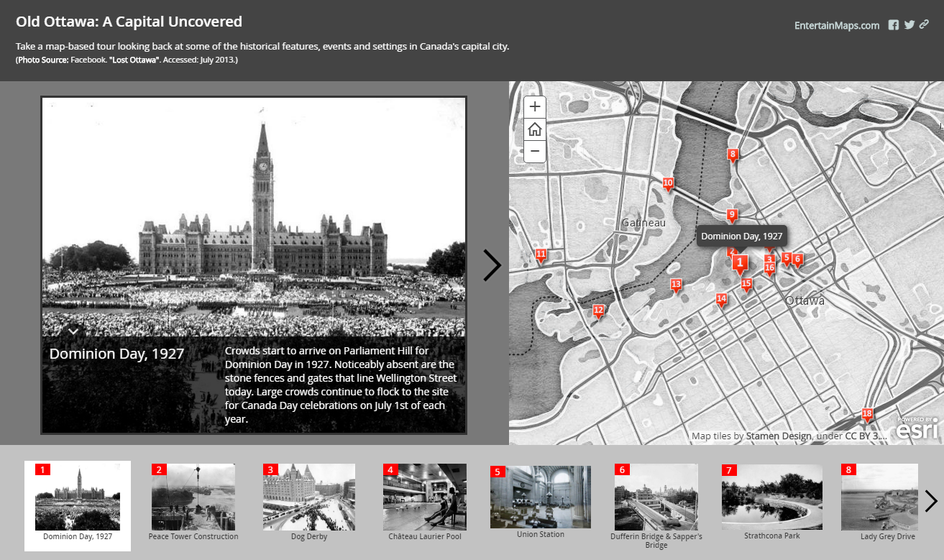Zoom out on the map
944x560 pixels.
pos(535,152)
